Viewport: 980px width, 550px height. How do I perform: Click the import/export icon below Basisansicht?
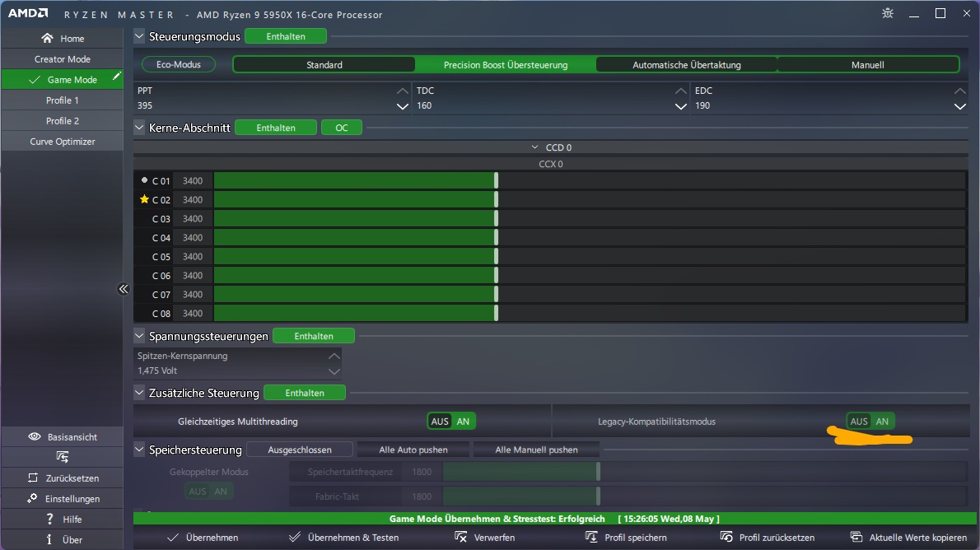[x=63, y=457]
